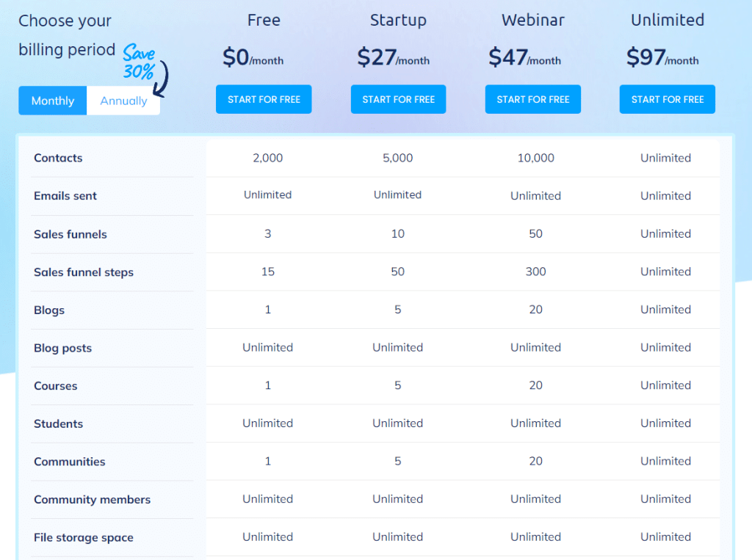This screenshot has width=752, height=560.
Task: Click the 5,000 contacts value
Action: pos(397,158)
